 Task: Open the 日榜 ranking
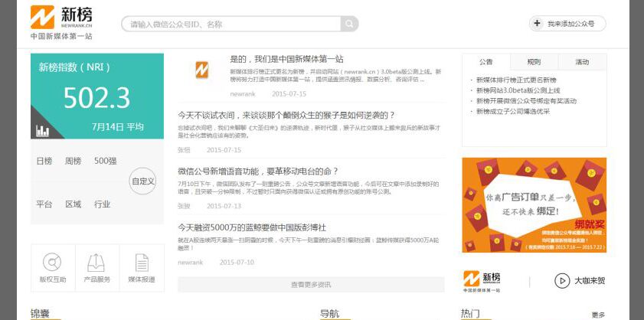[x=44, y=161]
